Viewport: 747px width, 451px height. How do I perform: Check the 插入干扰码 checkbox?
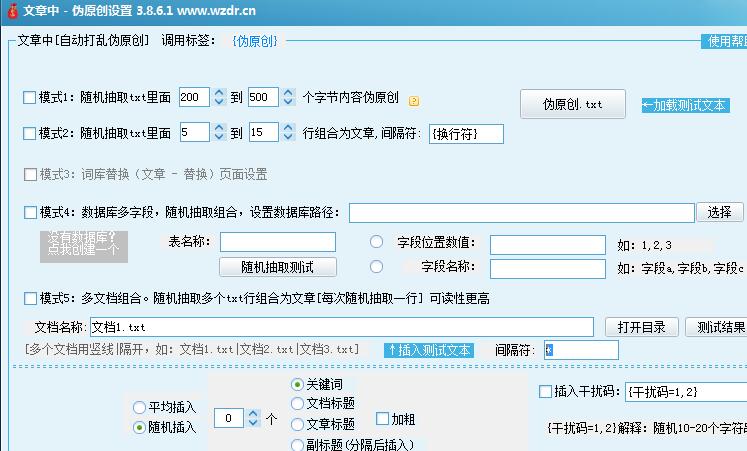(x=545, y=391)
